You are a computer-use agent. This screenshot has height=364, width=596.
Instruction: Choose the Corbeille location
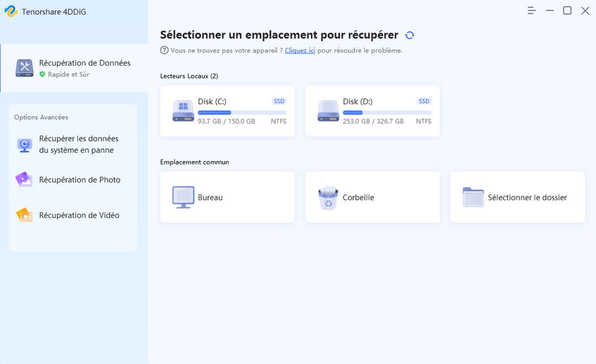click(x=372, y=197)
